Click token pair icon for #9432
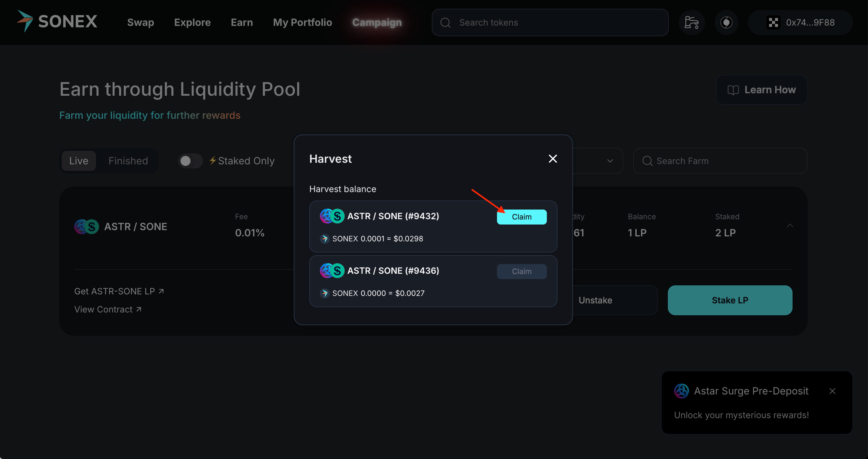This screenshot has width=868, height=459. pos(332,216)
